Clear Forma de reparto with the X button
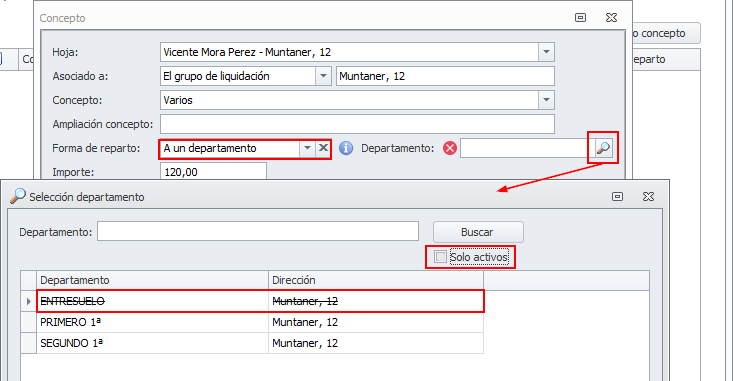The height and width of the screenshot is (381, 733). pyautogui.click(x=323, y=148)
